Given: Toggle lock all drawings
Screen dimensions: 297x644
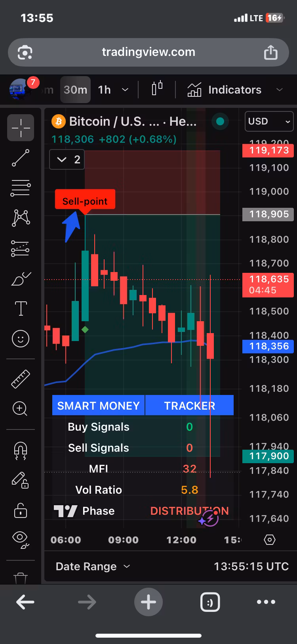Looking at the screenshot, I should tap(21, 510).
